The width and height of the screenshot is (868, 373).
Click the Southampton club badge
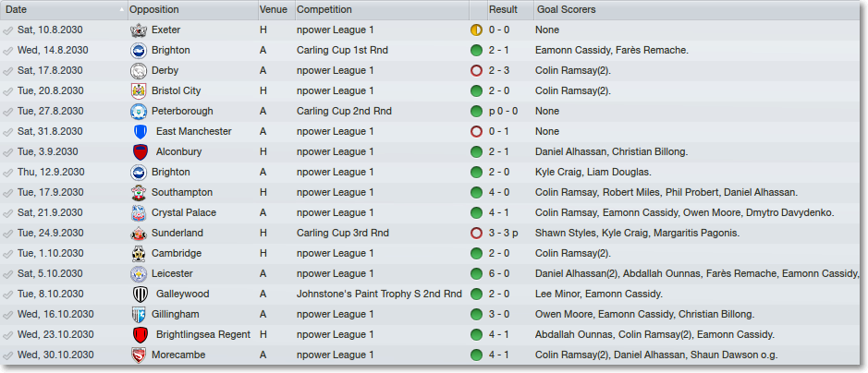pos(139,193)
